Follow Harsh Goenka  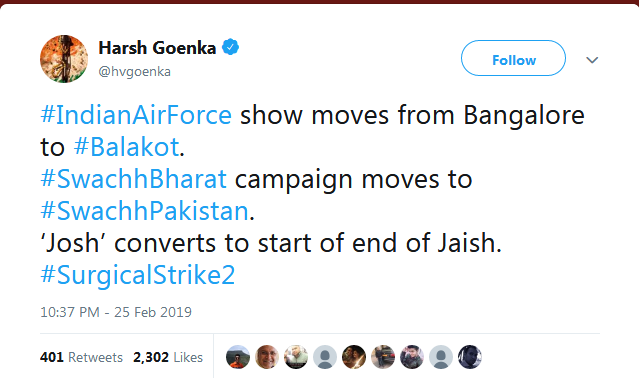513,58
